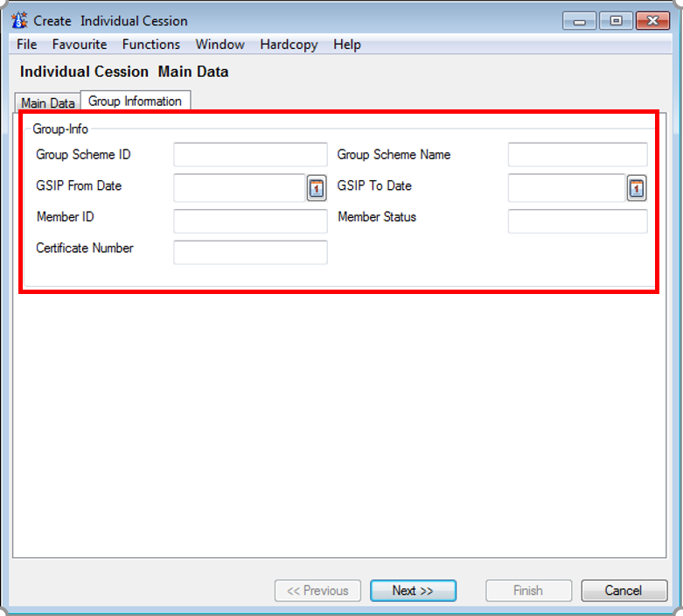Open the File menu
Image resolution: width=683 pixels, height=616 pixels.
click(x=27, y=45)
